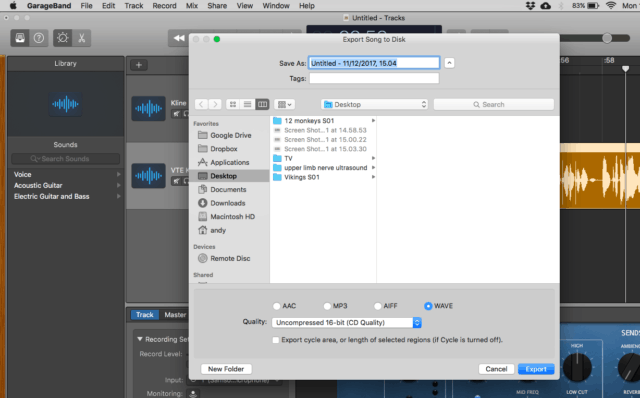Click the Export button

tap(536, 369)
